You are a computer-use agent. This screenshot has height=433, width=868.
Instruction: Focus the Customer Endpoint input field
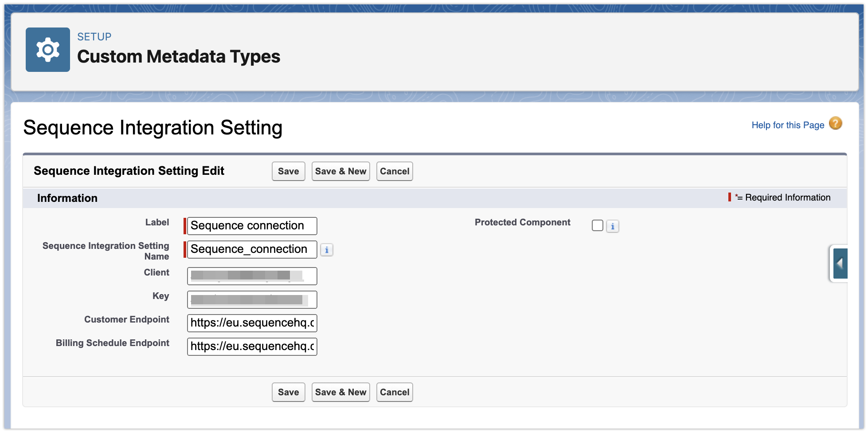click(x=252, y=323)
